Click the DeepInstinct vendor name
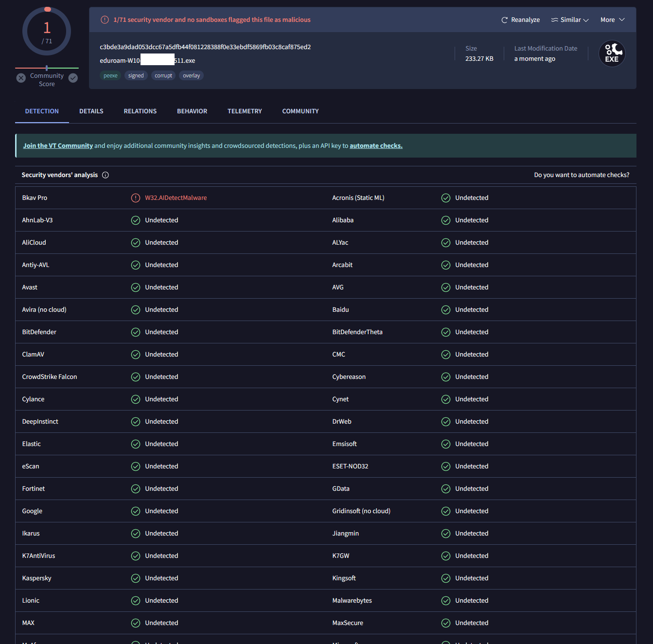Viewport: 653px width, 644px height. (x=40, y=422)
